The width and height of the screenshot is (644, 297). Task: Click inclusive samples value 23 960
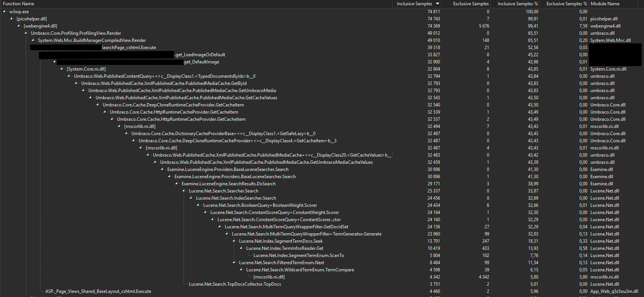[x=434, y=234]
